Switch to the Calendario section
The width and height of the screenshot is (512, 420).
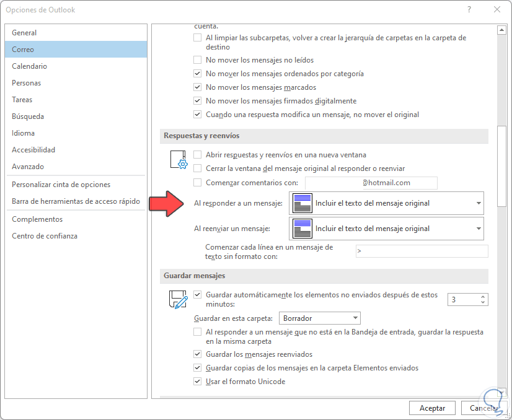tap(30, 66)
